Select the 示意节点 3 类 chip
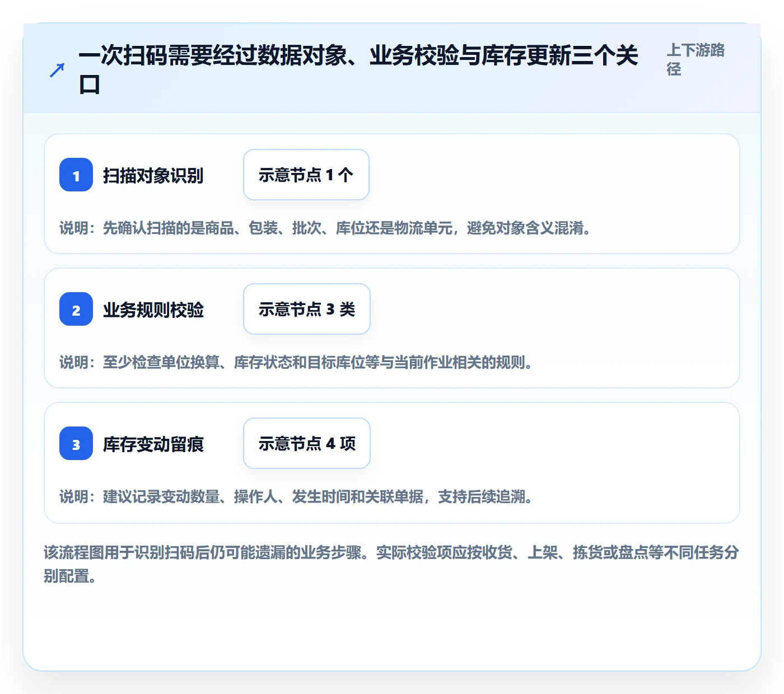Image resolution: width=784 pixels, height=694 pixels. click(x=307, y=309)
